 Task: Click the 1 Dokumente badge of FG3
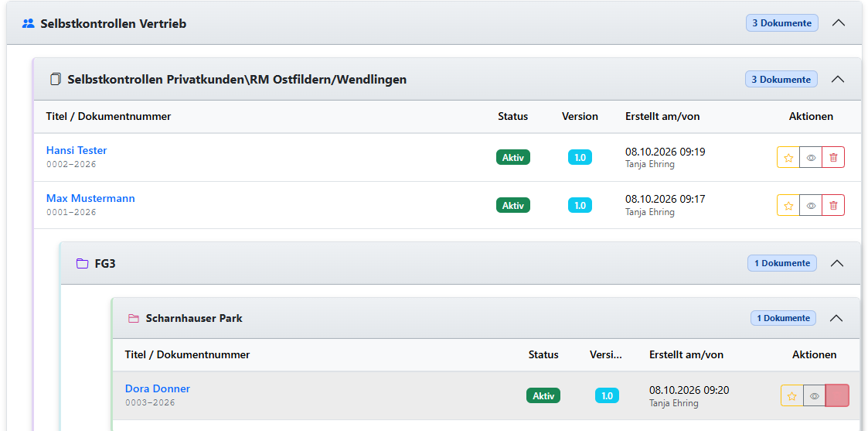tap(782, 263)
